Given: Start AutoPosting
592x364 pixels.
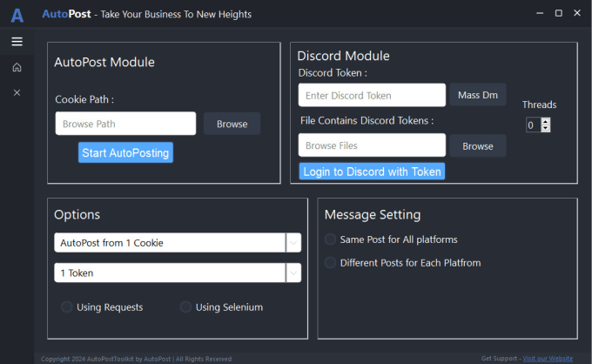Looking at the screenshot, I should [x=125, y=152].
